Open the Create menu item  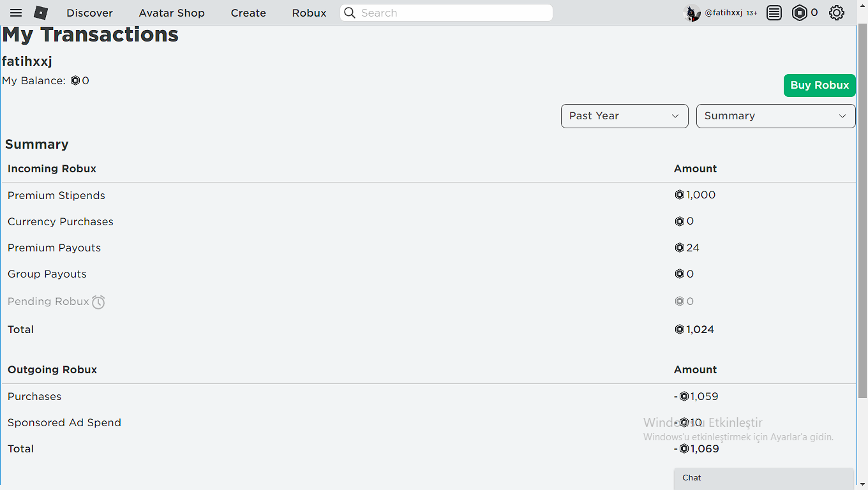248,13
